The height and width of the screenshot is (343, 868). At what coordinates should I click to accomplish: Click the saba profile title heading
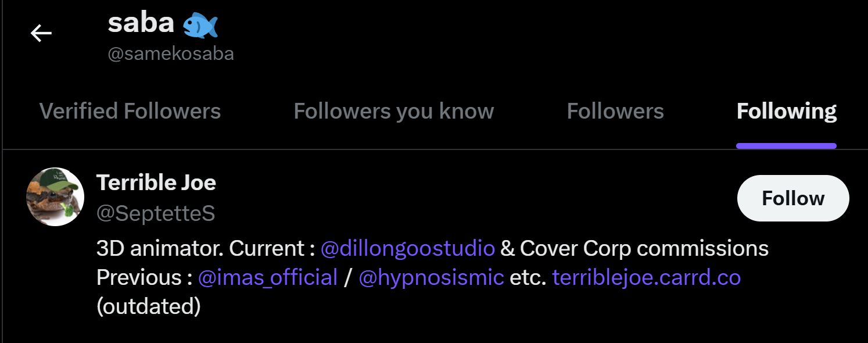(141, 23)
